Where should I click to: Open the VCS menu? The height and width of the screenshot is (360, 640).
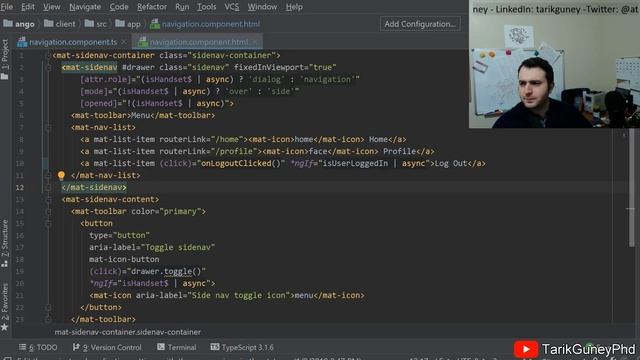pos(232,7)
